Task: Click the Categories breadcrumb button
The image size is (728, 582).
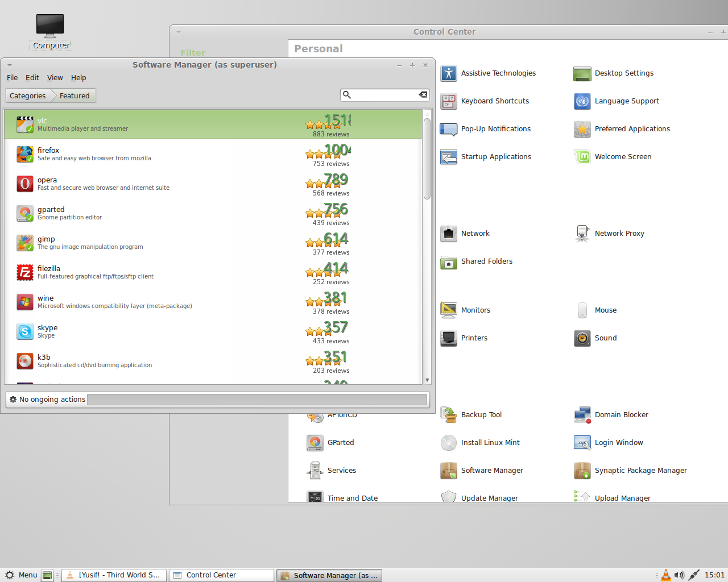Action: pos(28,96)
